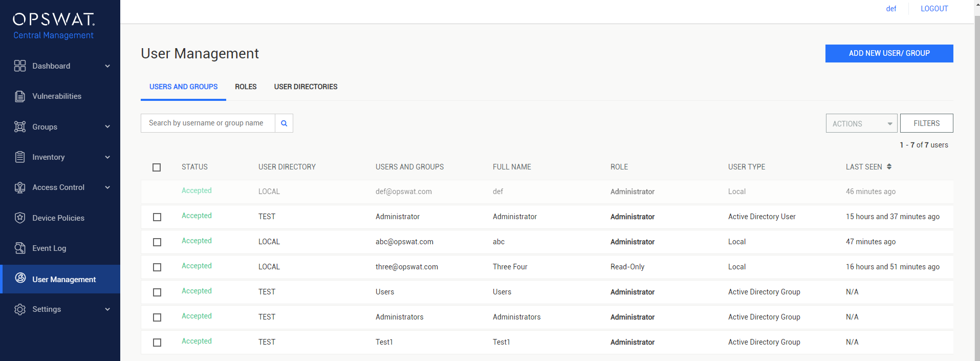The height and width of the screenshot is (361, 980).
Task: Click the Settings gear icon
Action: pos(20,309)
